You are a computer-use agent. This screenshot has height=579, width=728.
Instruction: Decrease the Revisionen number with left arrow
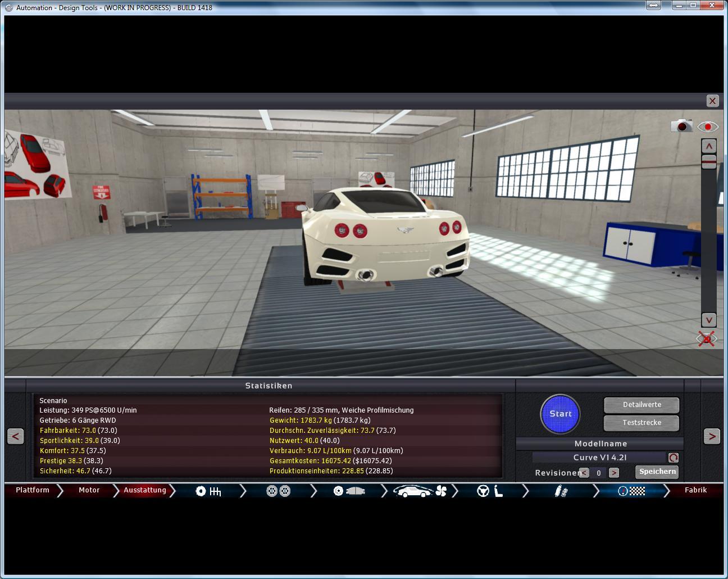[584, 473]
